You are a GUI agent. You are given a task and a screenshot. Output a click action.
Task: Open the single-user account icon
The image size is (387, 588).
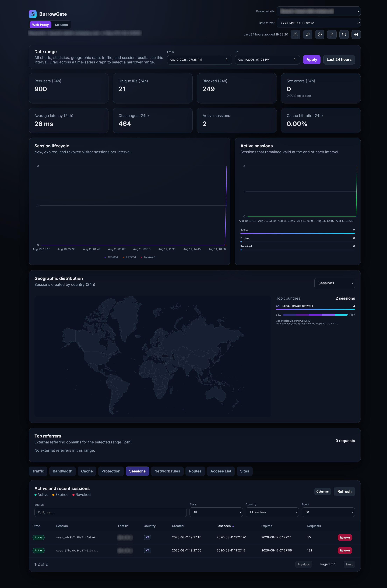(x=332, y=35)
